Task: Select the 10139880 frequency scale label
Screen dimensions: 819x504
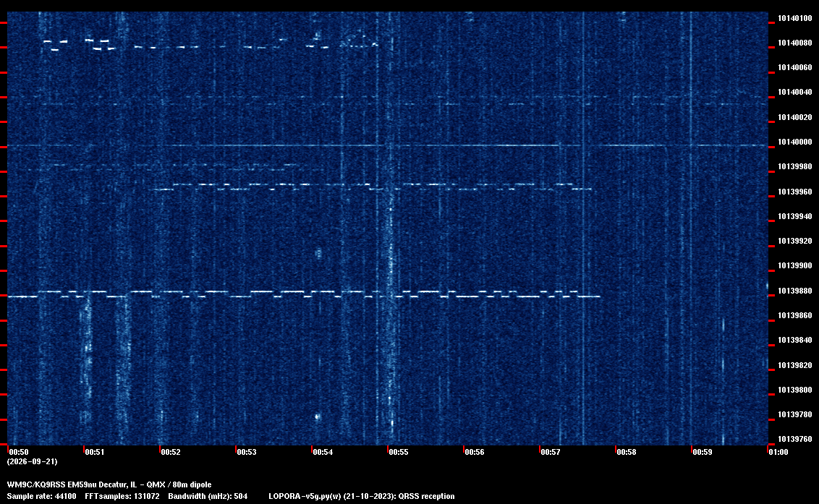Action: coord(795,291)
